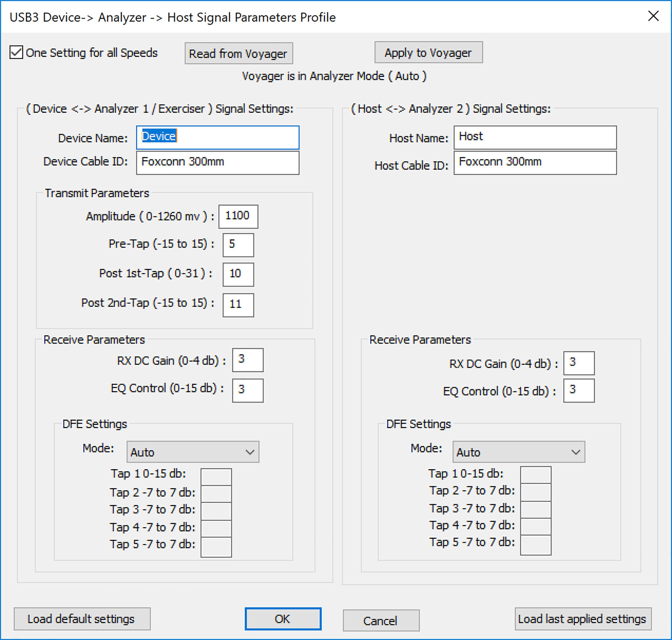Click Host-side Tap 3 field
Screen dimensions: 672x640
[x=535, y=509]
